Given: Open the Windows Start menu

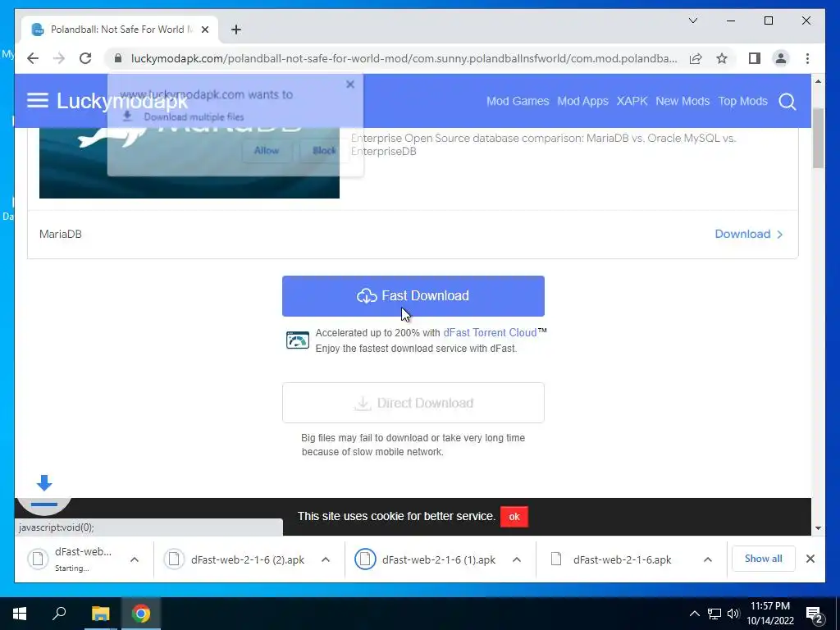Looking at the screenshot, I should point(20,614).
